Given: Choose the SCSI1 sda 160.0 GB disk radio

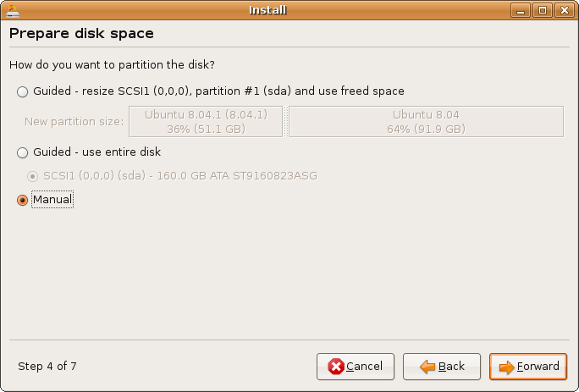Looking at the screenshot, I should [x=32, y=177].
